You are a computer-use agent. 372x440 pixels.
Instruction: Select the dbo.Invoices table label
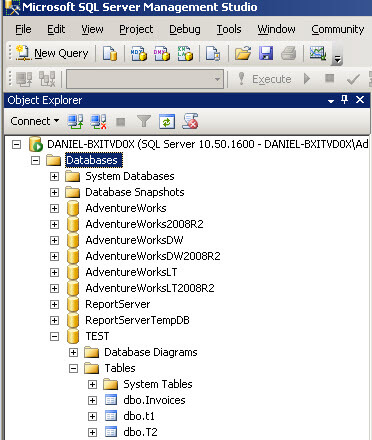pos(154,400)
